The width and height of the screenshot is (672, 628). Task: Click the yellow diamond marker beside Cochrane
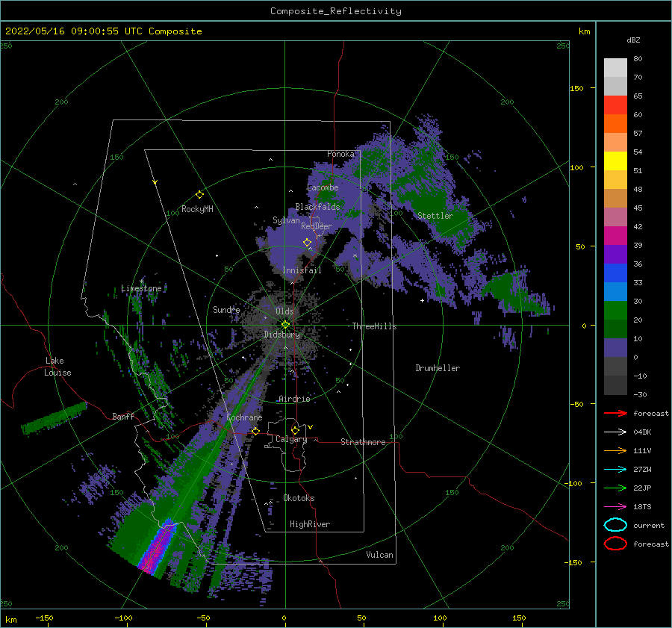pyautogui.click(x=255, y=431)
